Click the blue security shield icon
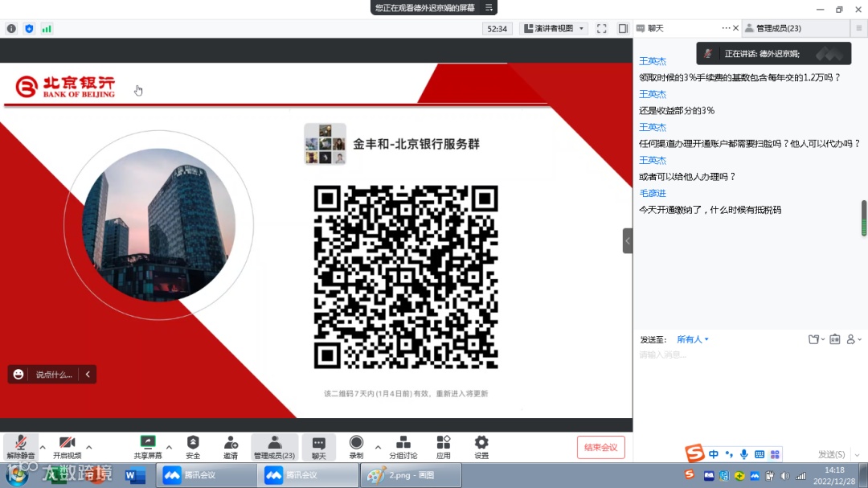This screenshot has height=488, width=868. pos(30,29)
